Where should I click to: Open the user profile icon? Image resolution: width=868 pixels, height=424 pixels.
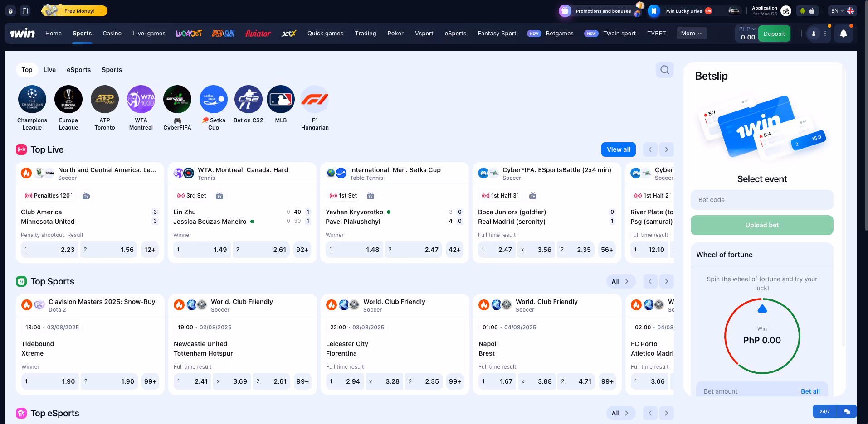[814, 34]
